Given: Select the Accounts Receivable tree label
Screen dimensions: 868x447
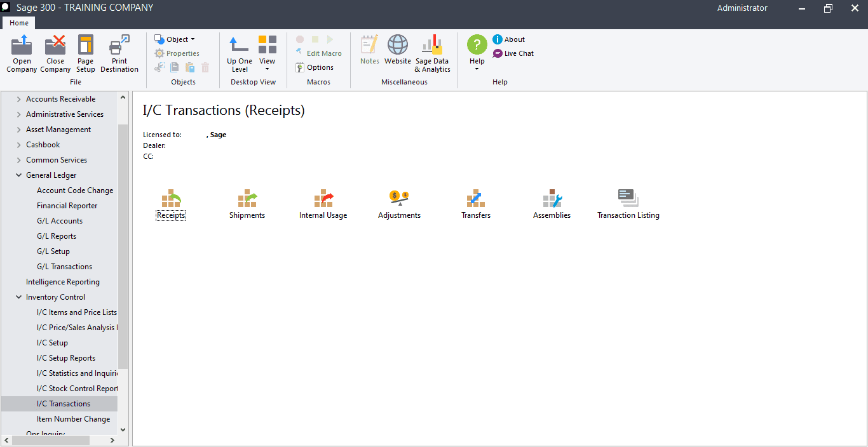Looking at the screenshot, I should click(x=61, y=99).
